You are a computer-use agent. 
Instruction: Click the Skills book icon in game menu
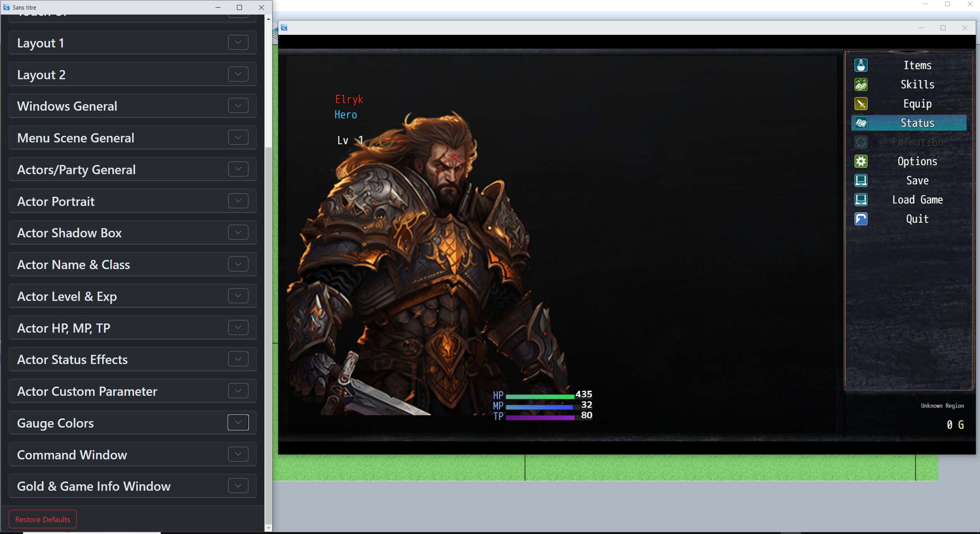(x=861, y=85)
